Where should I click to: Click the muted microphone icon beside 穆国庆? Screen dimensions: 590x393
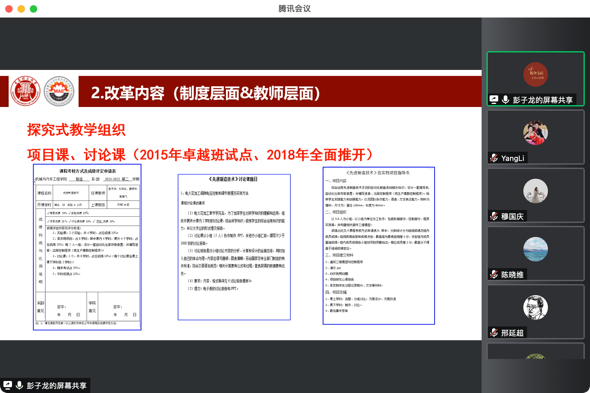494,216
